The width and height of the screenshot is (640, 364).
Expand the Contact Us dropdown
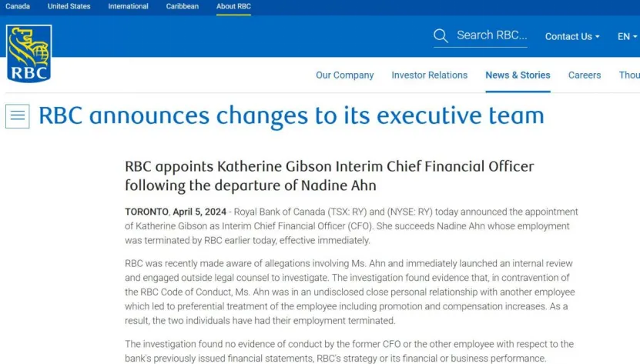pos(572,36)
